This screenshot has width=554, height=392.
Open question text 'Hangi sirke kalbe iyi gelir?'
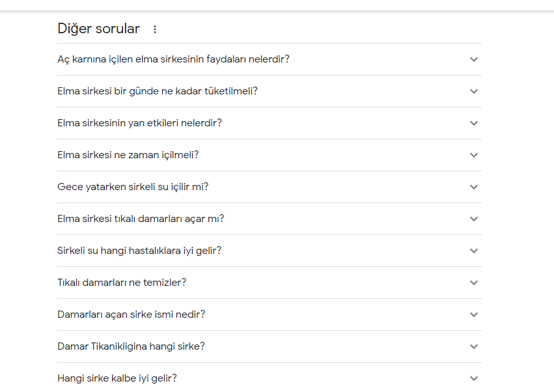(117, 378)
